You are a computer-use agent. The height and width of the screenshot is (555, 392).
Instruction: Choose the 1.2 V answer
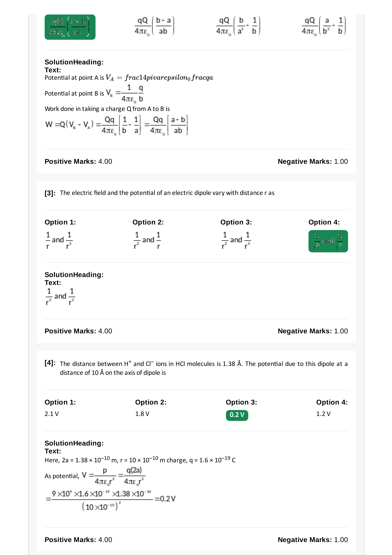point(323,414)
